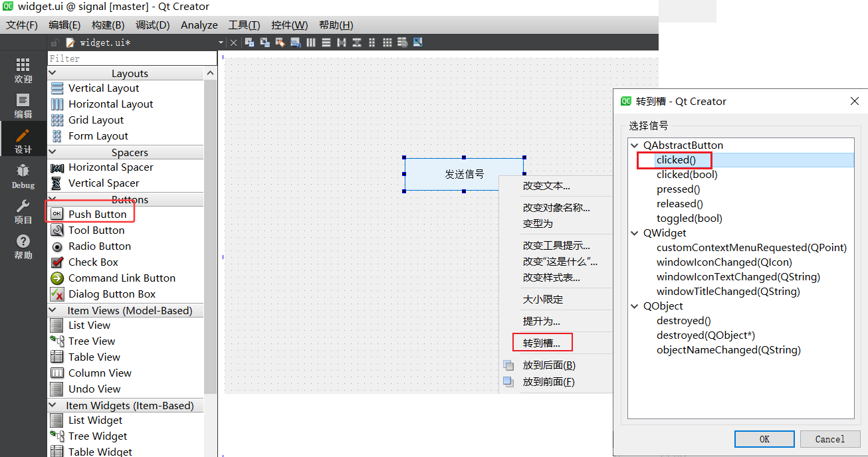
Task: Select the destroyed(QObject*) signal
Action: tap(706, 335)
